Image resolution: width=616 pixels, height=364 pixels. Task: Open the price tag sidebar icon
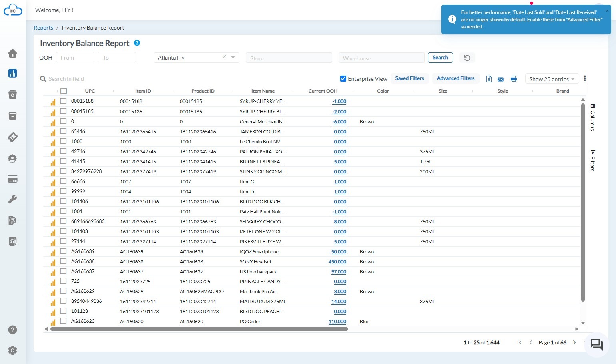(x=12, y=137)
